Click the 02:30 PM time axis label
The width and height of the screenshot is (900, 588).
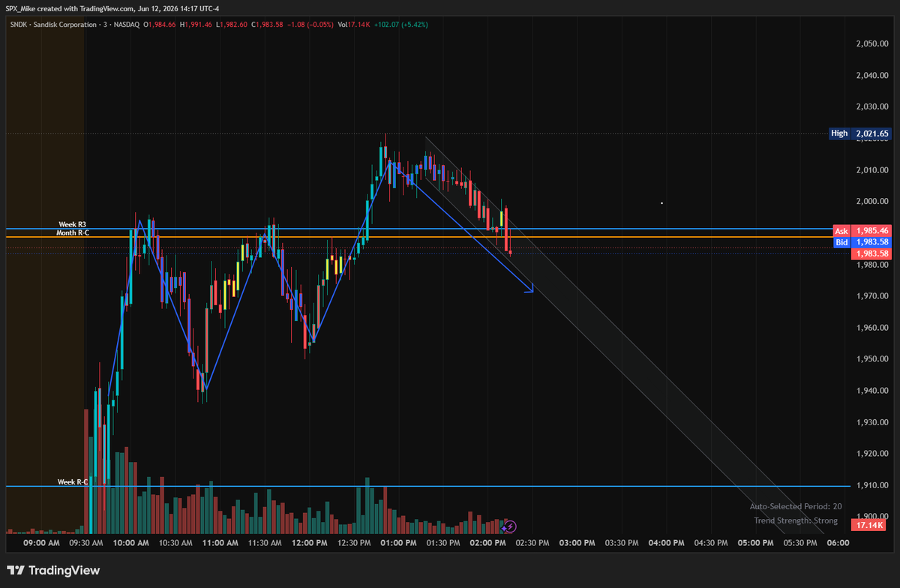pyautogui.click(x=532, y=542)
